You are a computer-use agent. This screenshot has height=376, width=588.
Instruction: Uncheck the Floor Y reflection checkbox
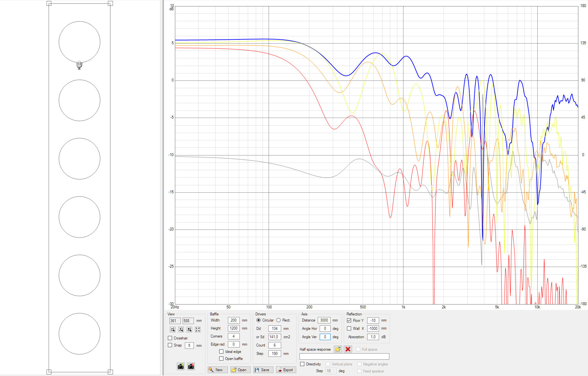click(349, 320)
